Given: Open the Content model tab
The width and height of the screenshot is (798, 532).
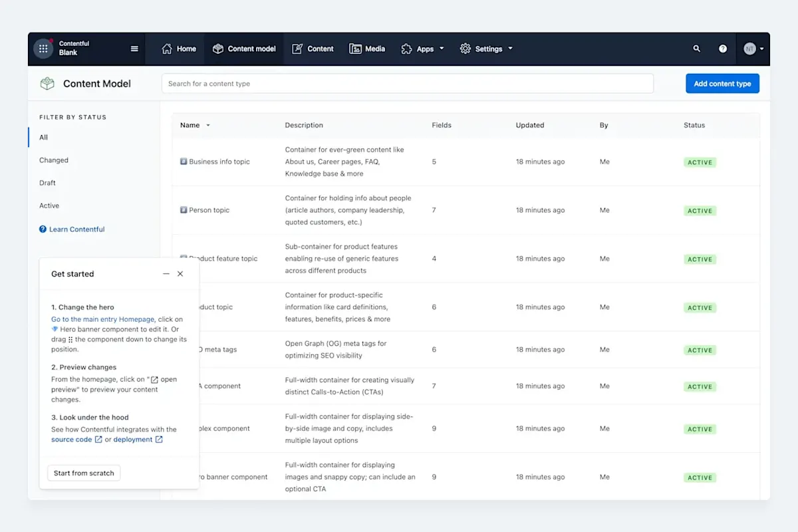Looking at the screenshot, I should tap(244, 49).
